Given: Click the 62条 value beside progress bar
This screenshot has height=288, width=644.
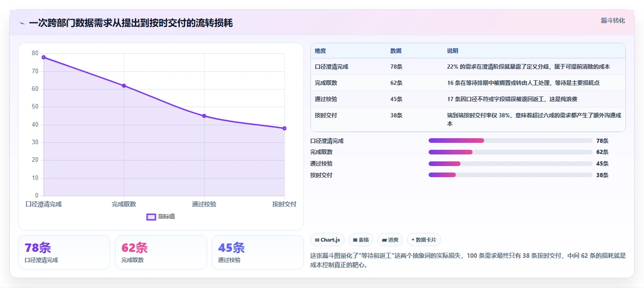Looking at the screenshot, I should pyautogui.click(x=603, y=152).
